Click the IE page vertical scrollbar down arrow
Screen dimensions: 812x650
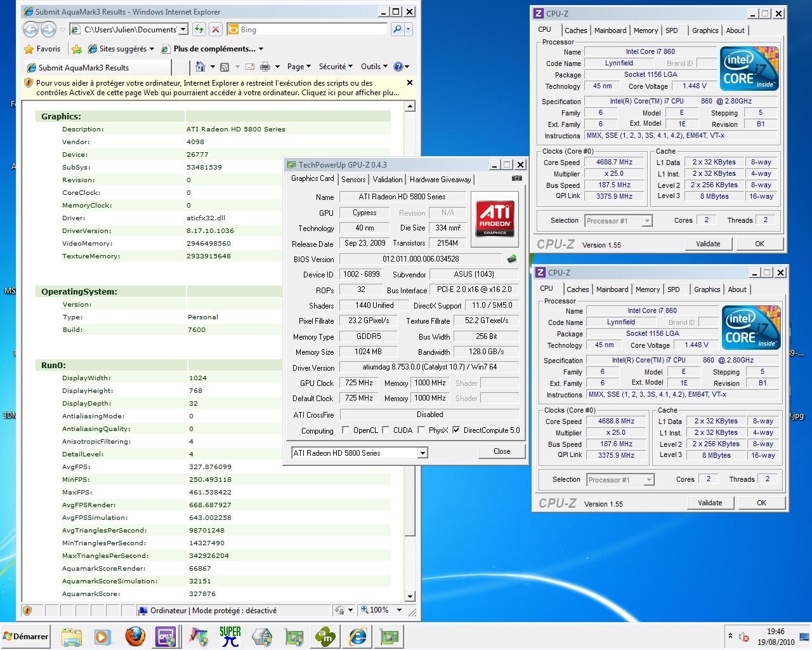(410, 596)
